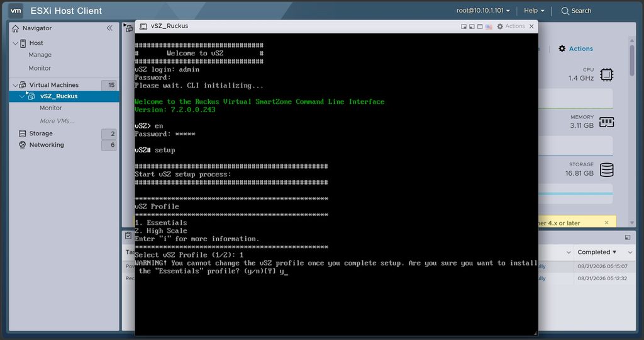Collapse the vSZ_Ruckus tree node
The width and height of the screenshot is (644, 340).
[x=22, y=96]
